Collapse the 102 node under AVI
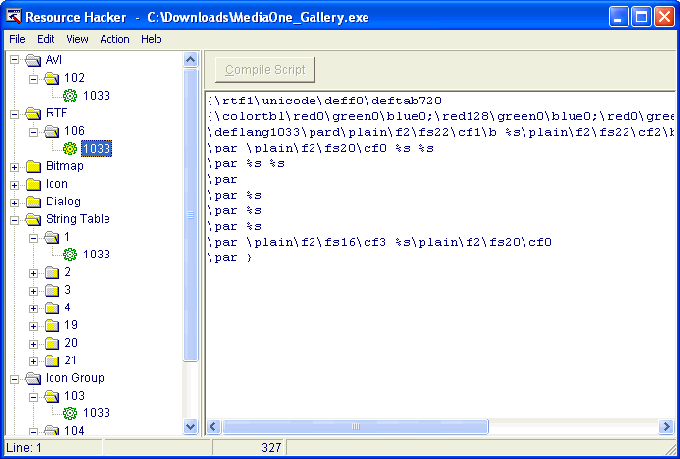The width and height of the screenshot is (680, 459). pos(33,79)
